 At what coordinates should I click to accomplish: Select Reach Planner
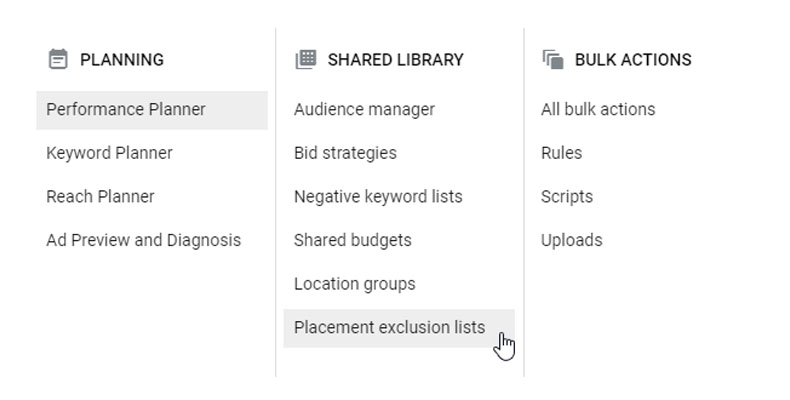[100, 197]
